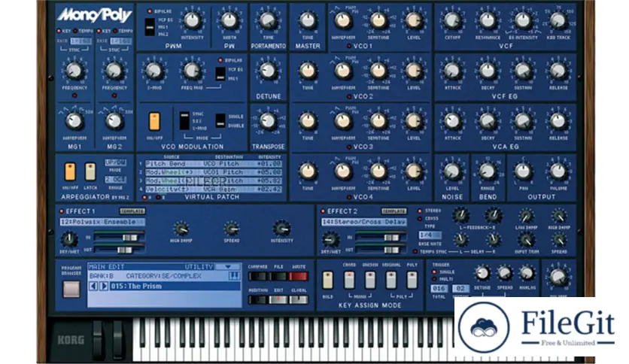This screenshot has height=364, width=629.
Task: Toggle the Hold switch in Key Assign Mode
Action: (328, 280)
